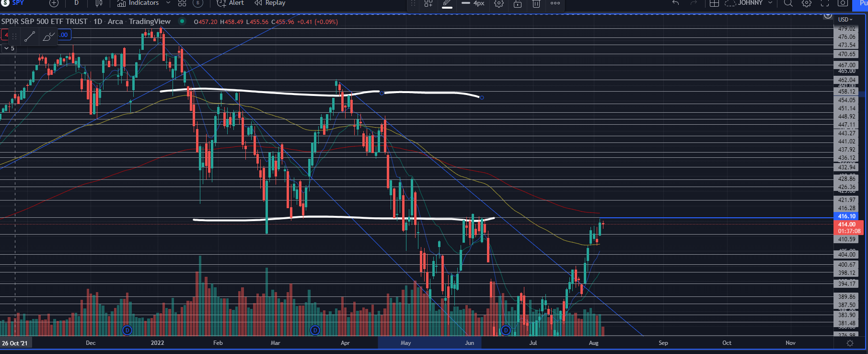Screen dimensions: 868x354
Task: Change the drawing line color pencil
Action: coord(447,3)
